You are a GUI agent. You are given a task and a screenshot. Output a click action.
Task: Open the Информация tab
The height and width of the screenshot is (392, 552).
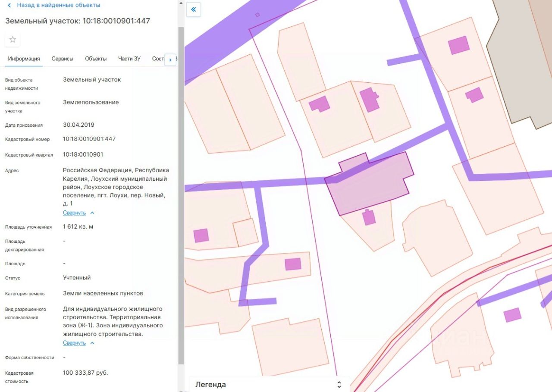pos(24,59)
